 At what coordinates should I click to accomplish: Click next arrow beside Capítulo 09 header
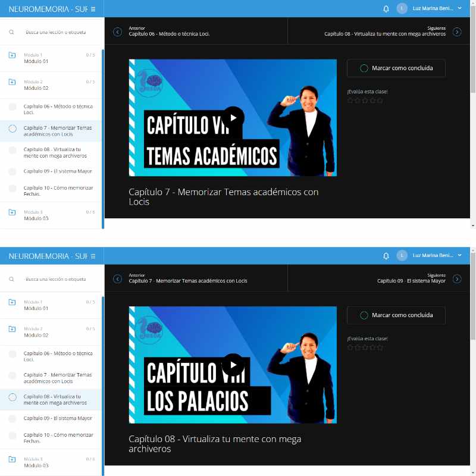[x=457, y=278]
